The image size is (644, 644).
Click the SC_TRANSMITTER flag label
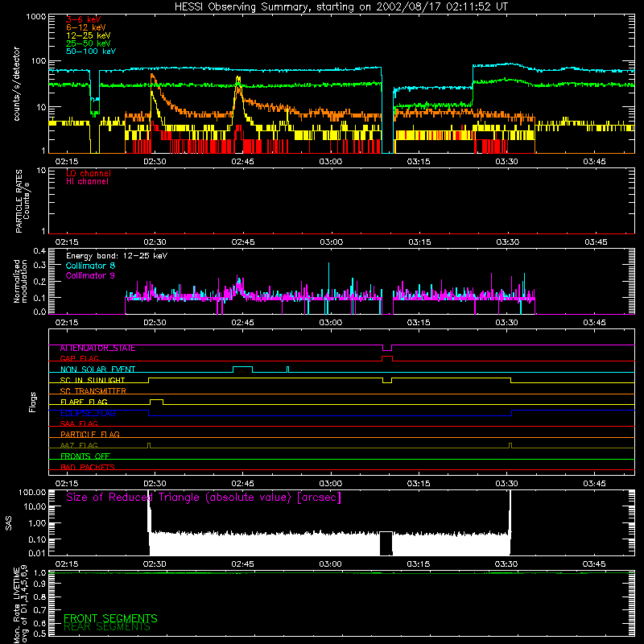point(93,391)
